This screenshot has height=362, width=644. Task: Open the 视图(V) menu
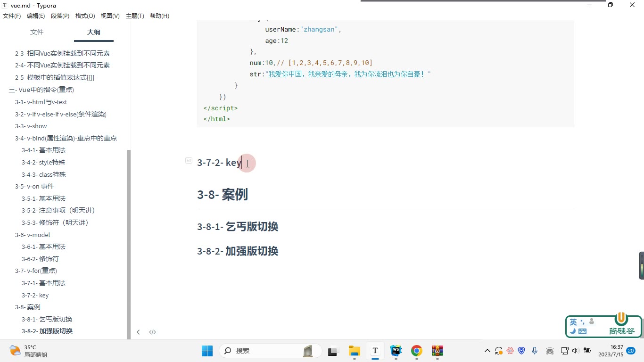pyautogui.click(x=110, y=16)
